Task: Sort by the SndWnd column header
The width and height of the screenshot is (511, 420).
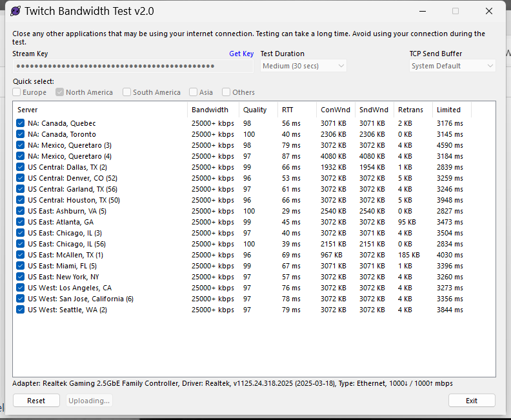Action: pyautogui.click(x=374, y=110)
